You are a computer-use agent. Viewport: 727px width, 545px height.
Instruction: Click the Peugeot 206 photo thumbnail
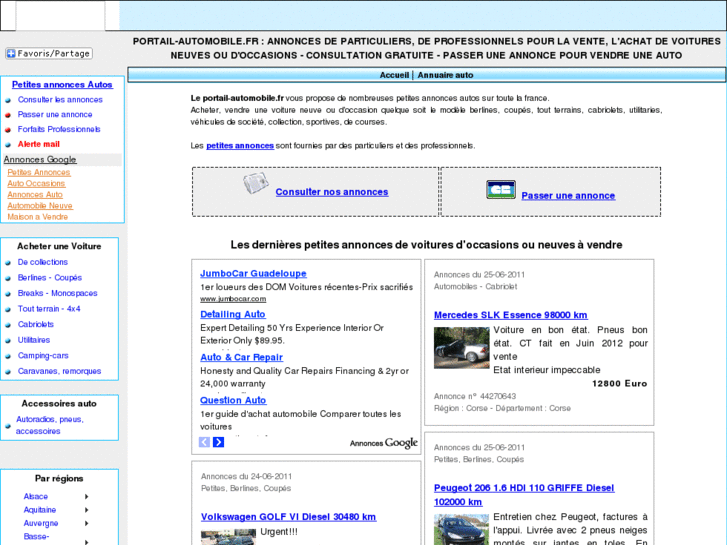pos(461,530)
